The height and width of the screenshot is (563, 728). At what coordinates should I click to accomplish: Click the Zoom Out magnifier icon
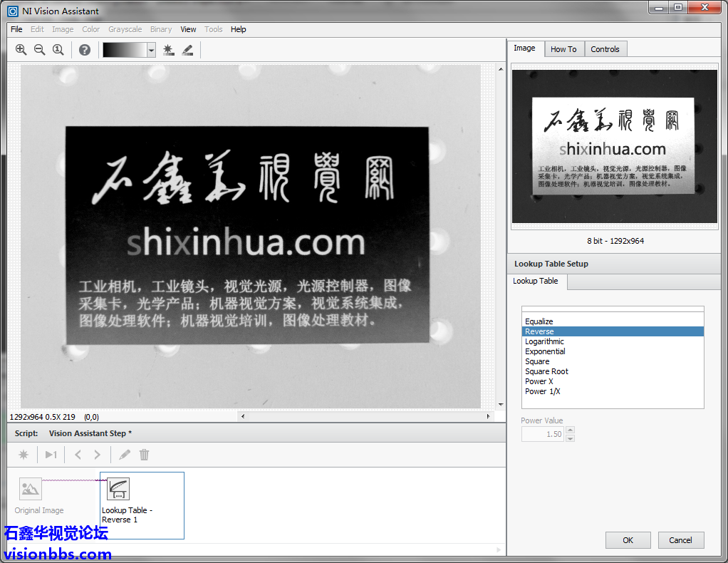39,50
